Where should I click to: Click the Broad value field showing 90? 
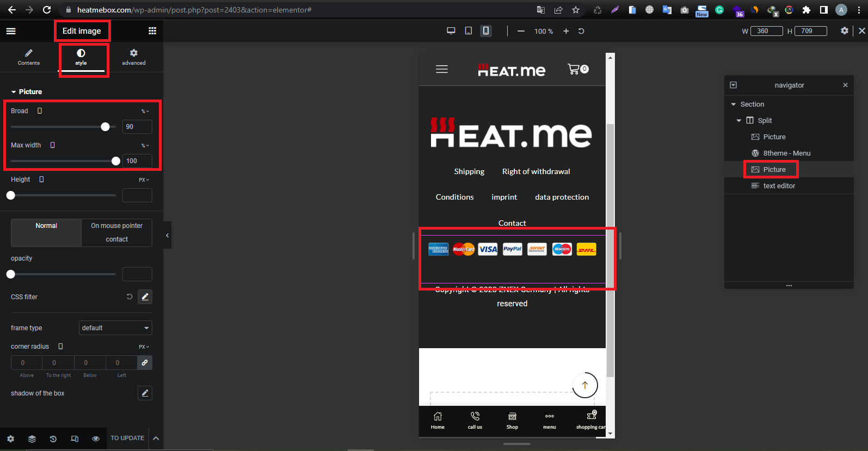coord(137,127)
